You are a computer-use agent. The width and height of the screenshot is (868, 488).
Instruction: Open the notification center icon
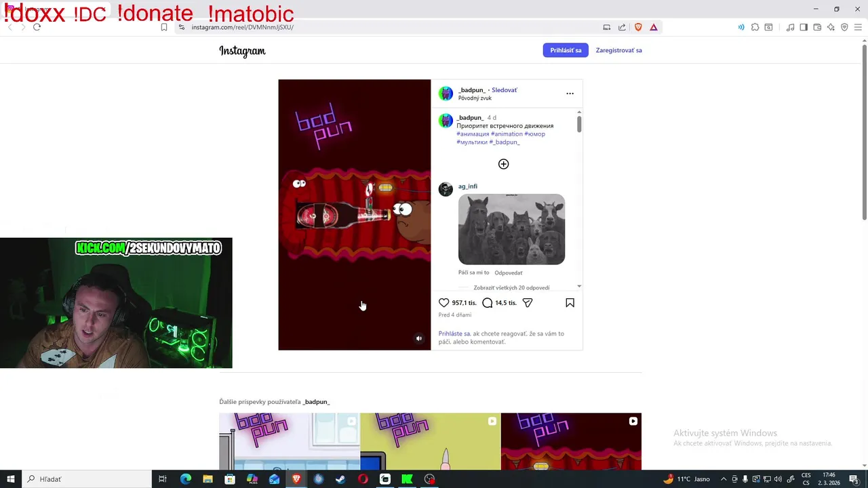tap(854, 479)
